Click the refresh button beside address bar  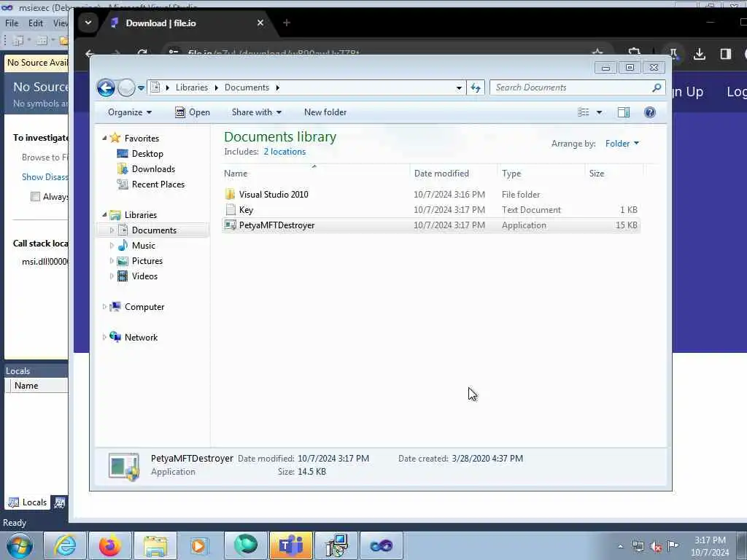tap(476, 87)
